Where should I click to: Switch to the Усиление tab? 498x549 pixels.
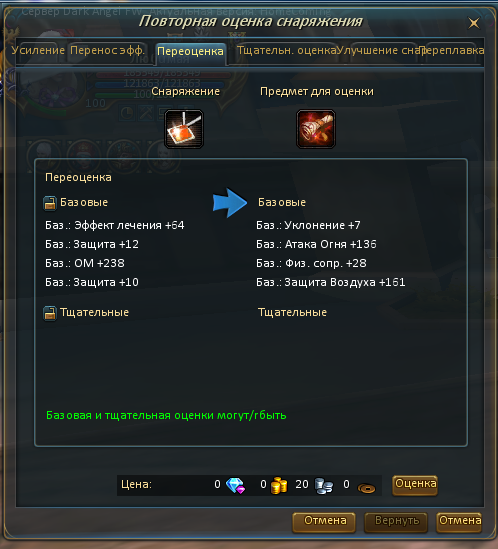click(x=38, y=50)
